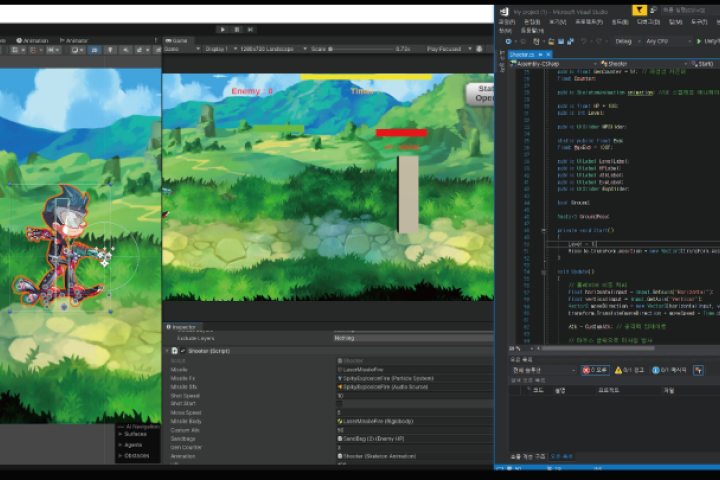Open the Display 1 dropdown in Game view
Viewport: 720px width, 480px height.
pyautogui.click(x=221, y=49)
